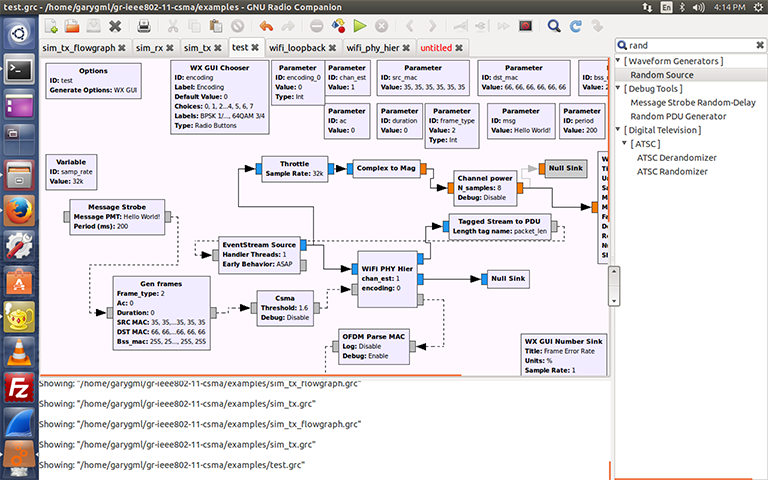Switch to the sim_rx tab
The image size is (768, 480).
click(149, 47)
